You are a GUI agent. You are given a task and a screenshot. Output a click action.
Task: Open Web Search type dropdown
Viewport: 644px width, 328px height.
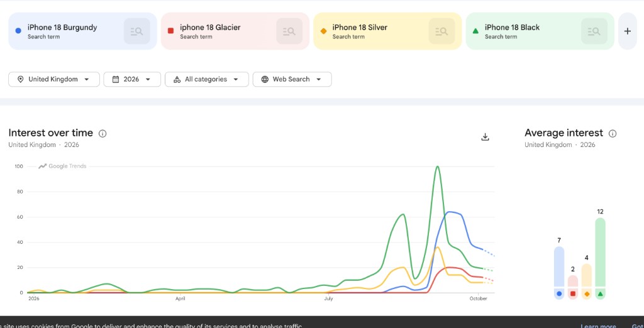click(292, 79)
